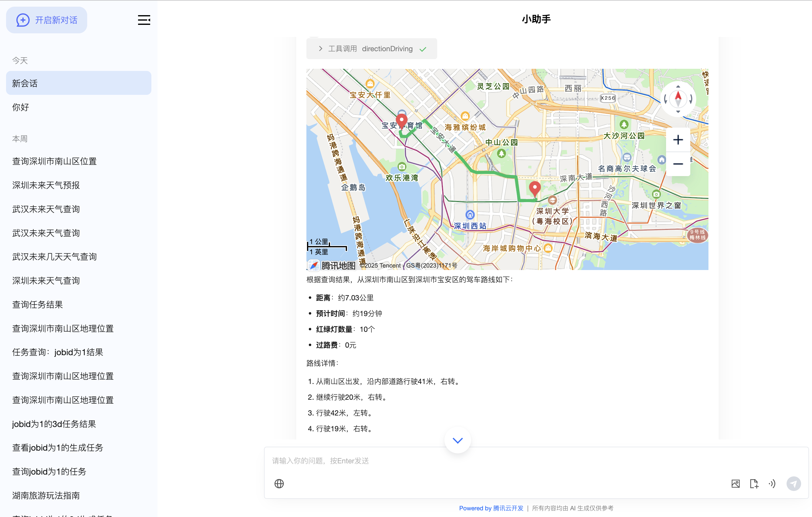Tilt map up with compass top arrow
Viewport: 812px width, 517px height.
tap(678, 86)
